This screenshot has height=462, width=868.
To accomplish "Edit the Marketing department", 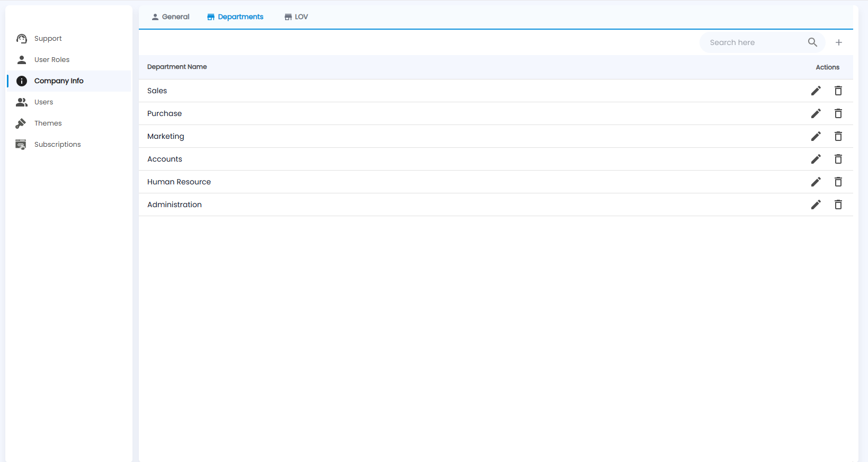I will [x=816, y=136].
